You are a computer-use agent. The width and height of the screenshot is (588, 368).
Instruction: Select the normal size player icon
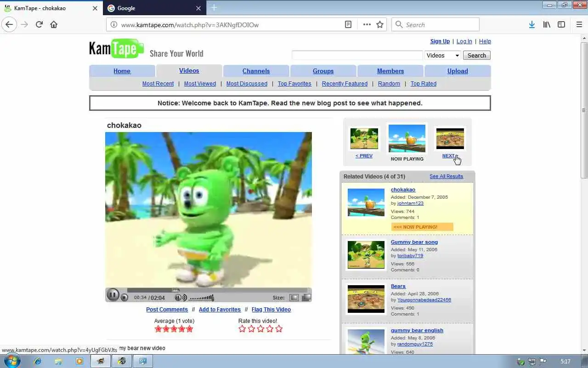point(294,298)
